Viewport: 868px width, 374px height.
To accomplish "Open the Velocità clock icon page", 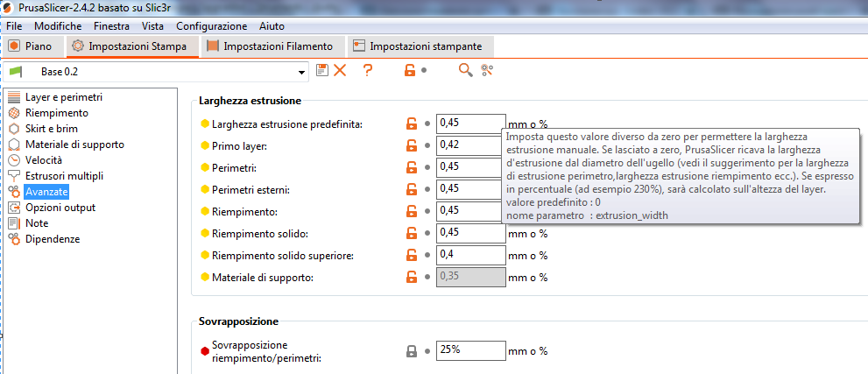I will click(15, 160).
